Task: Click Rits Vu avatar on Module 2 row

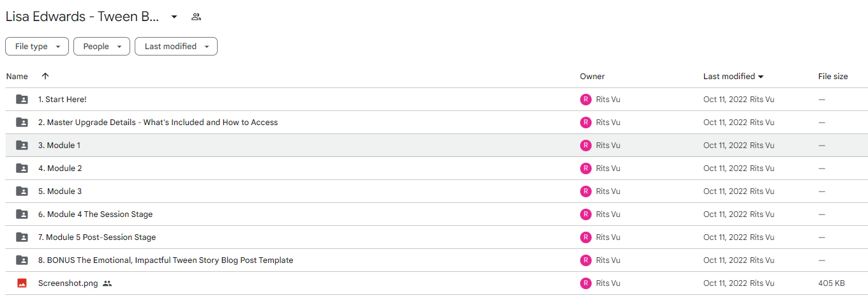Action: pos(585,168)
